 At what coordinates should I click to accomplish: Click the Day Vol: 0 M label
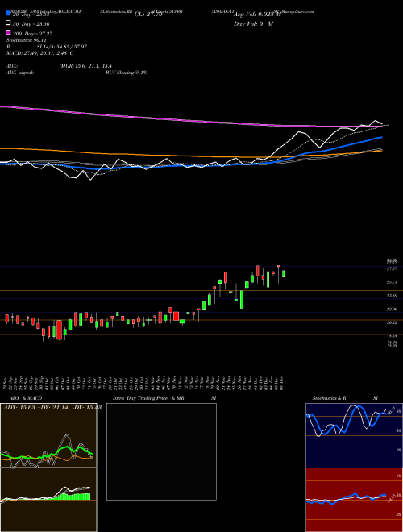point(253,24)
